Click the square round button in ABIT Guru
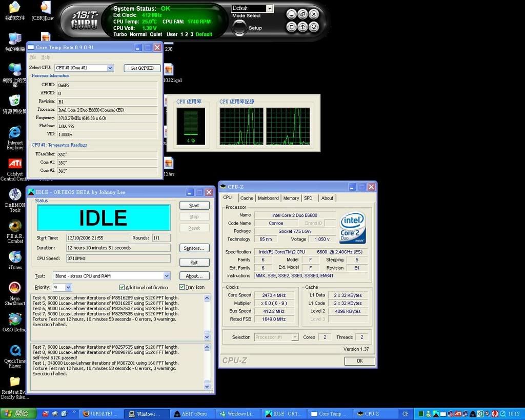 [x=291, y=27]
